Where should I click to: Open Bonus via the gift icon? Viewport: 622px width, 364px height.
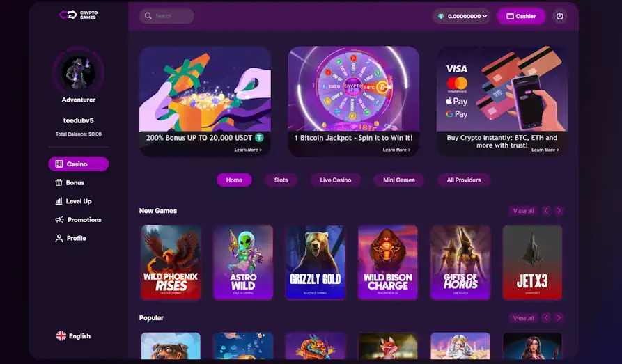tap(59, 182)
